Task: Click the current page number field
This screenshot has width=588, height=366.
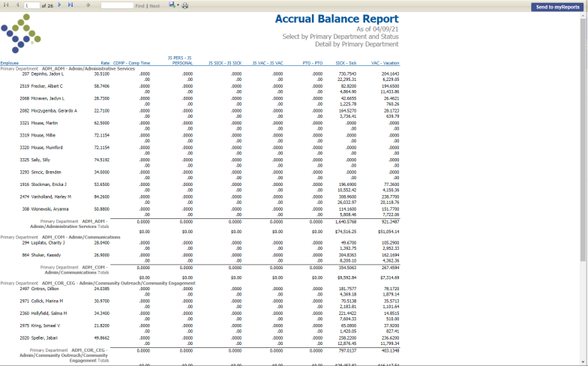Action: pyautogui.click(x=31, y=6)
